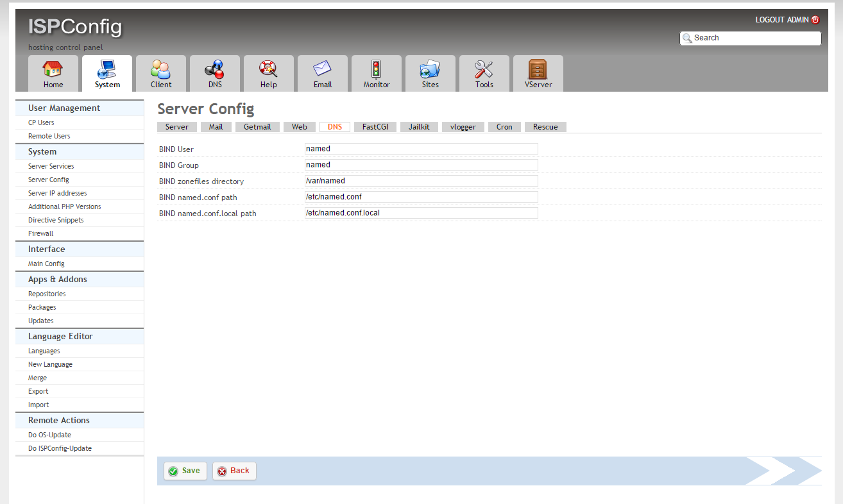Viewport: 843px width, 504px height.
Task: Select the DNS config tab
Action: [335, 127]
